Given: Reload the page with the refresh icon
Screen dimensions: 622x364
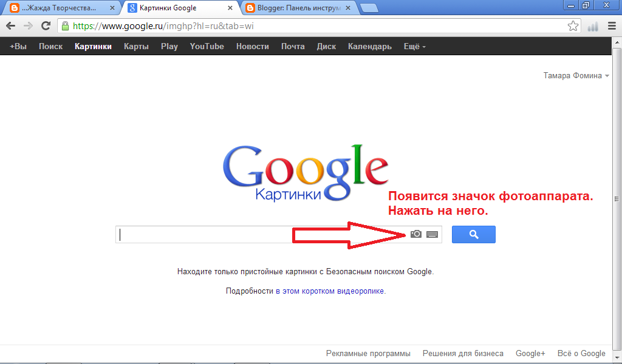Looking at the screenshot, I should (46, 26).
